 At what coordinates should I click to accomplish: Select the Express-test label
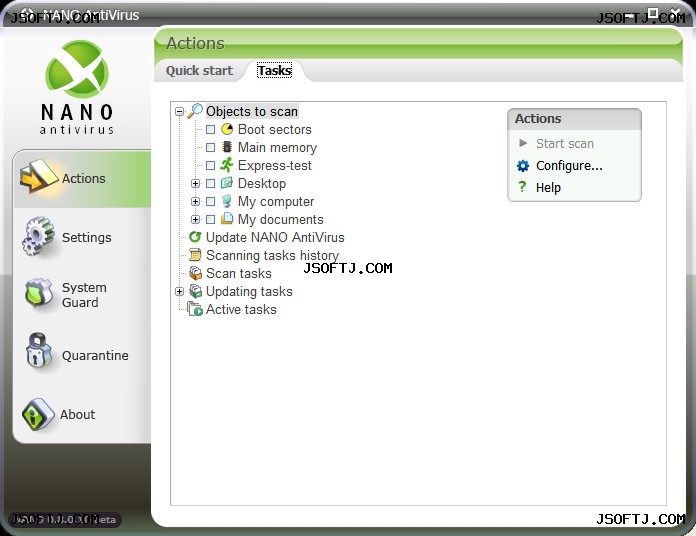[275, 166]
